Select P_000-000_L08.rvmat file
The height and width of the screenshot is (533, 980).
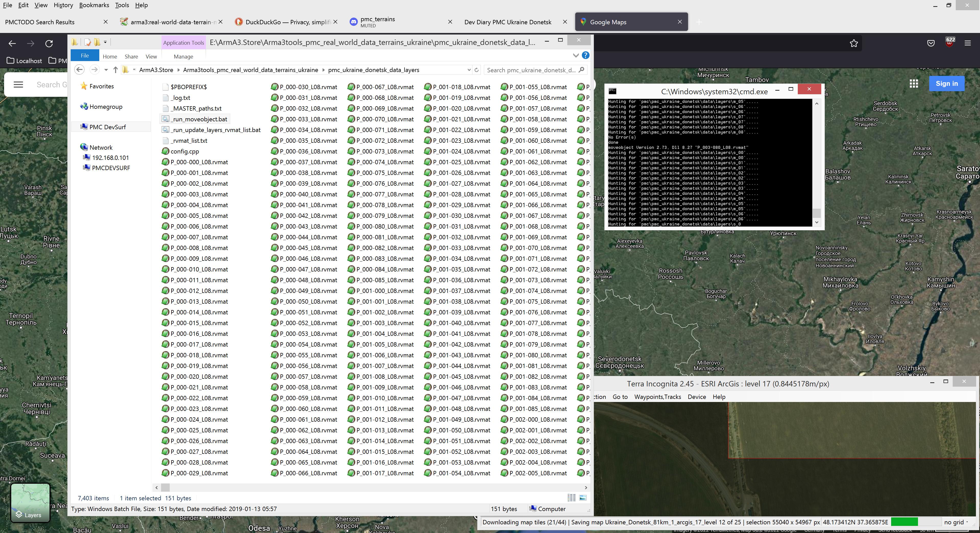click(x=195, y=162)
